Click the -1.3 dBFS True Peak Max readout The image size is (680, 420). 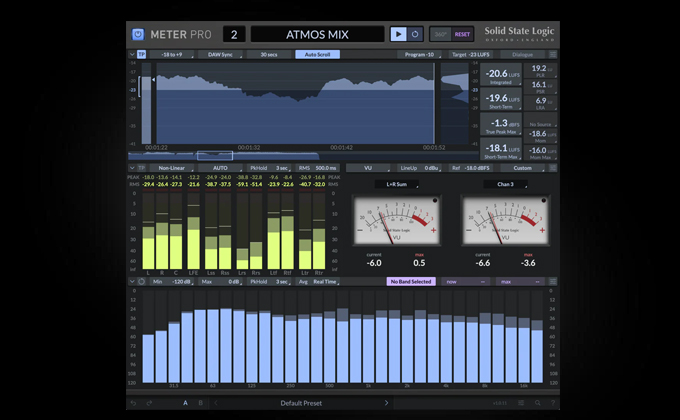(x=501, y=125)
